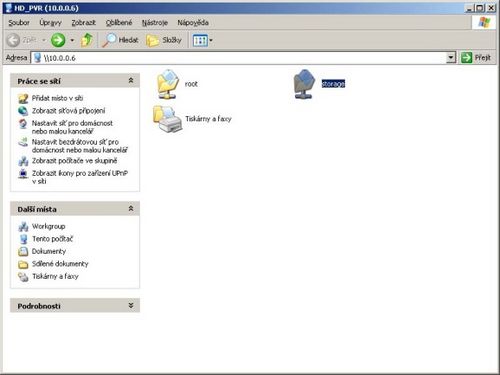500x375 pixels.
Task: Open the Úpravy menu
Action: point(50,23)
